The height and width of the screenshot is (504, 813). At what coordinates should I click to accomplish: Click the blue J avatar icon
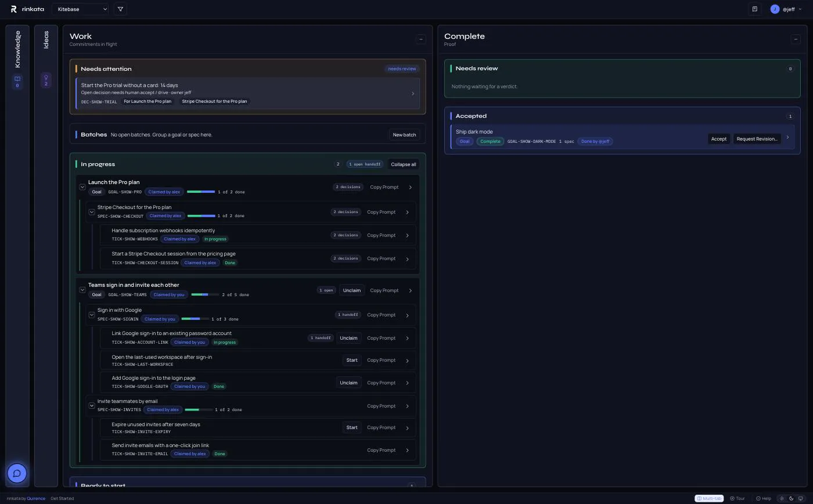tap(775, 9)
